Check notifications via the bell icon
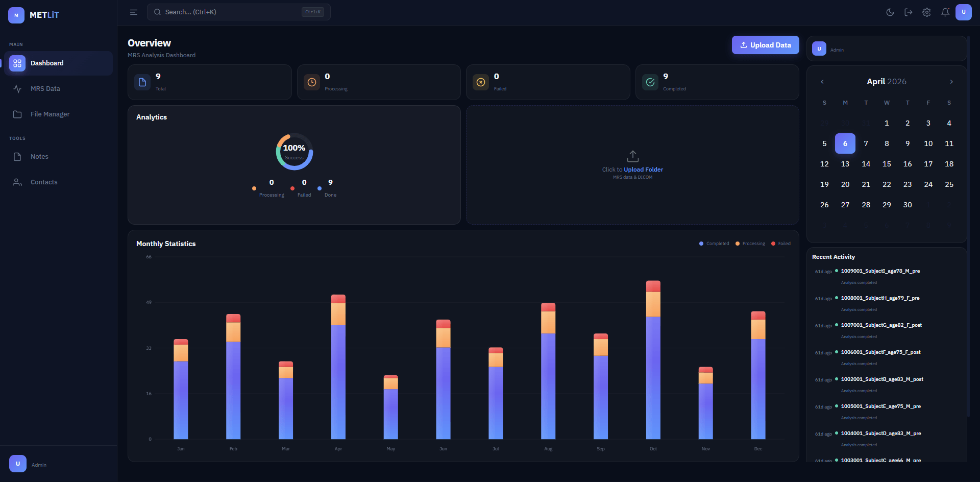The height and width of the screenshot is (482, 980). 945,12
